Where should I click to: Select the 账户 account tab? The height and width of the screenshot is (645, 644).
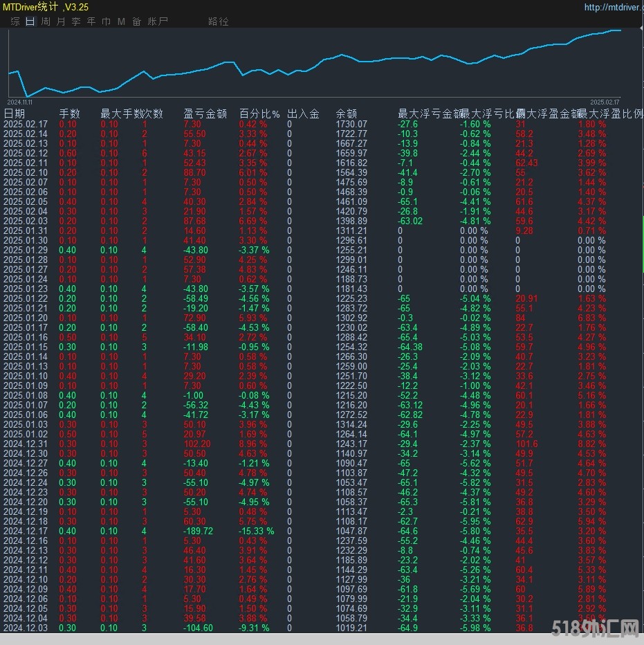158,21
